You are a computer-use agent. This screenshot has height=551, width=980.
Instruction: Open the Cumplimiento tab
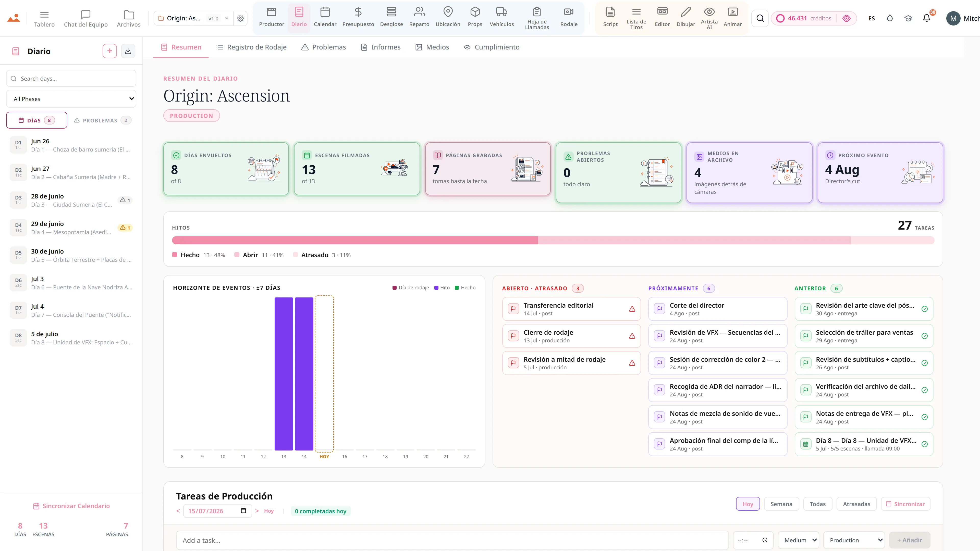pos(492,47)
